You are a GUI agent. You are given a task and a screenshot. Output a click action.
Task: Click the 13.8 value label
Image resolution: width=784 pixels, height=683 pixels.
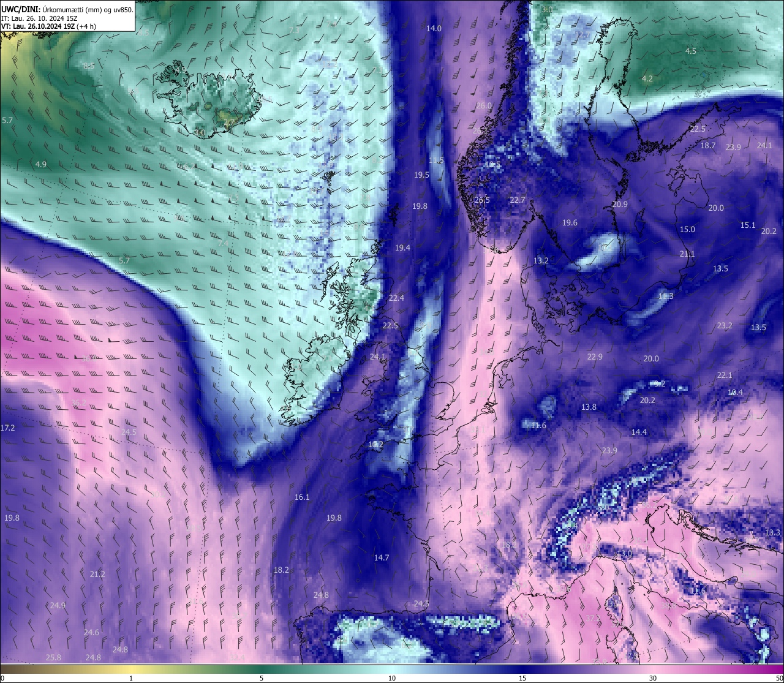pyautogui.click(x=589, y=407)
